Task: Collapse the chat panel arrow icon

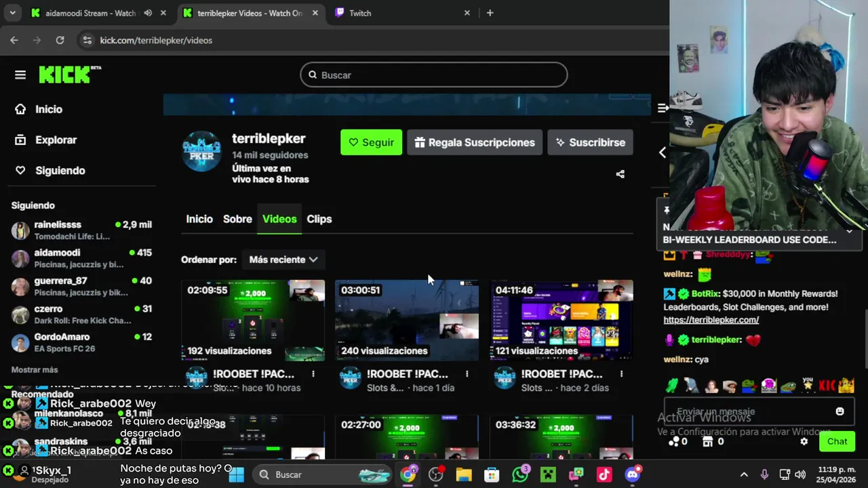Action: pos(663,108)
